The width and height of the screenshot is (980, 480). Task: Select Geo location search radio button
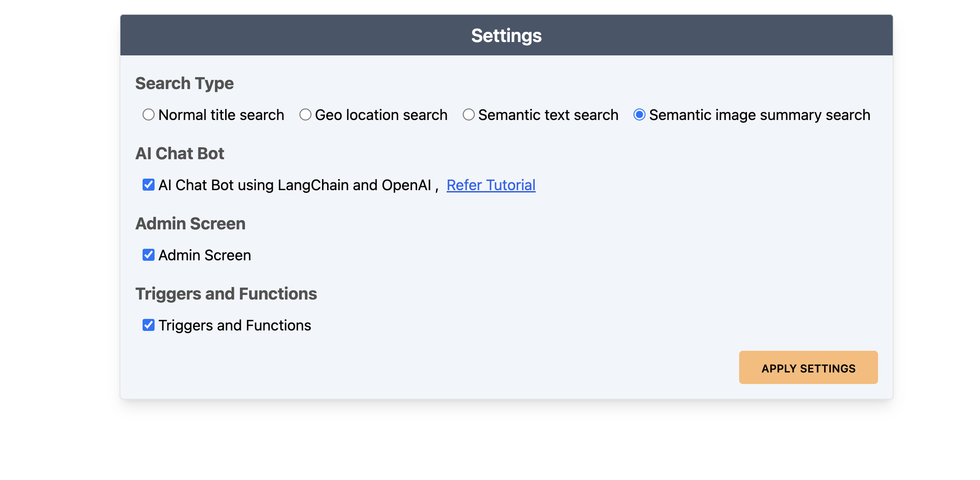coord(305,114)
